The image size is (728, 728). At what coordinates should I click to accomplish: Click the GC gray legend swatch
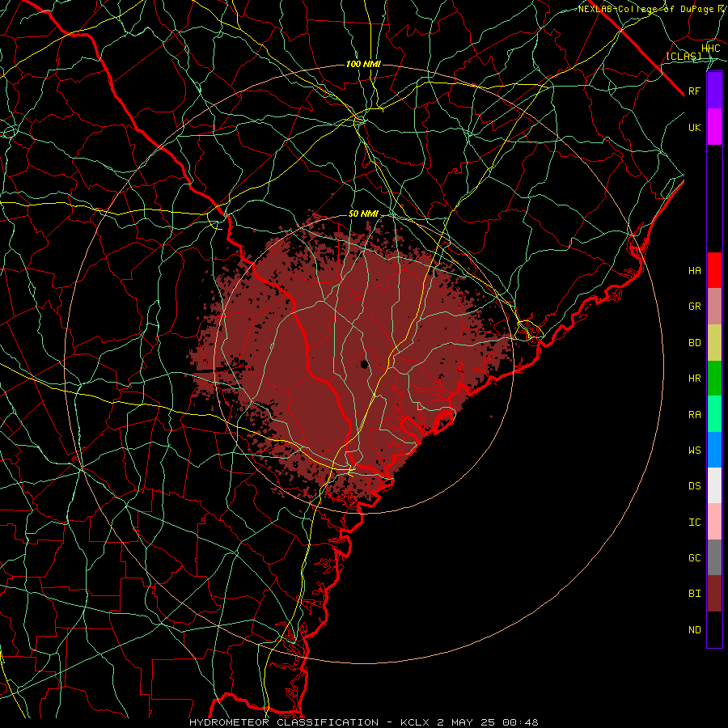[x=714, y=557]
